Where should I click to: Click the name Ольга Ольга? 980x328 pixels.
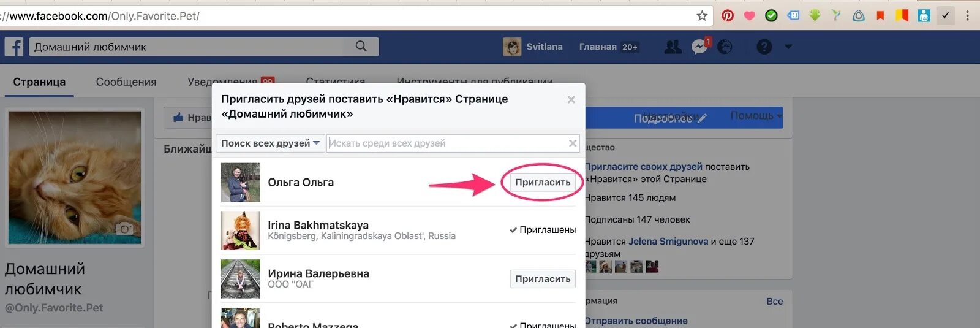(x=301, y=183)
